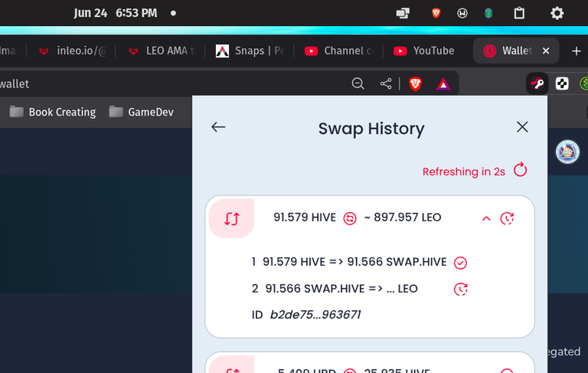Click the pending status icon on HIVE swap header

click(507, 218)
